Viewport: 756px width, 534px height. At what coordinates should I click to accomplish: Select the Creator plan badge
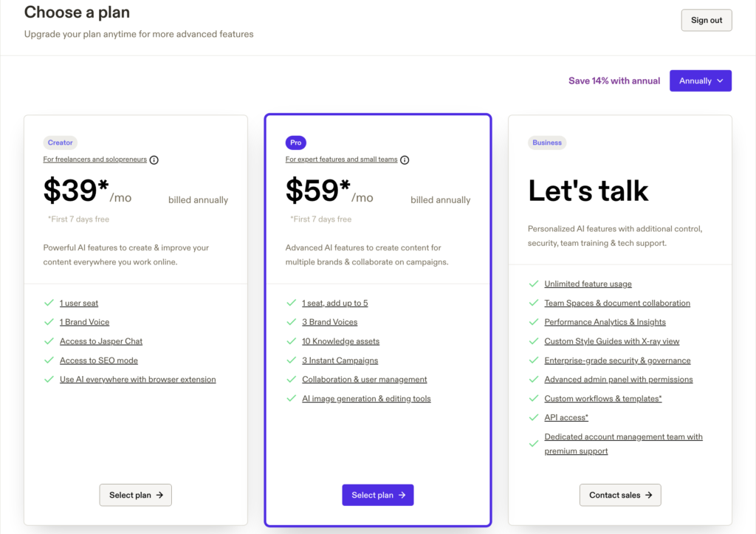pyautogui.click(x=61, y=143)
